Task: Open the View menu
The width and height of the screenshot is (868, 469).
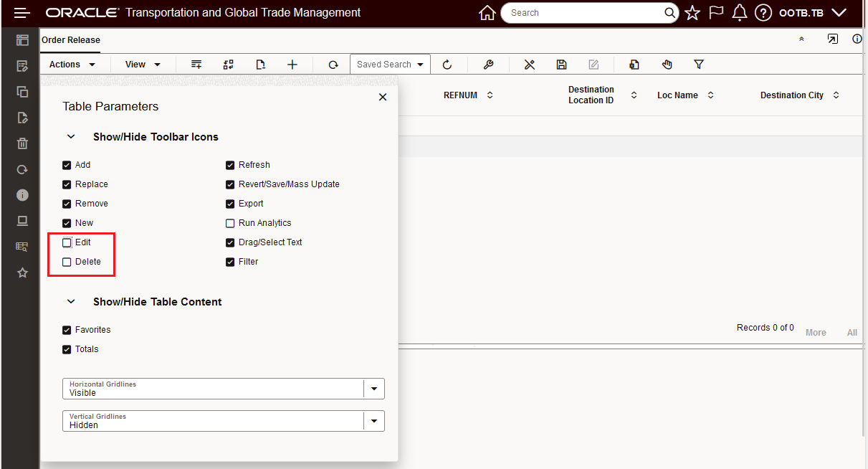Action: point(143,65)
